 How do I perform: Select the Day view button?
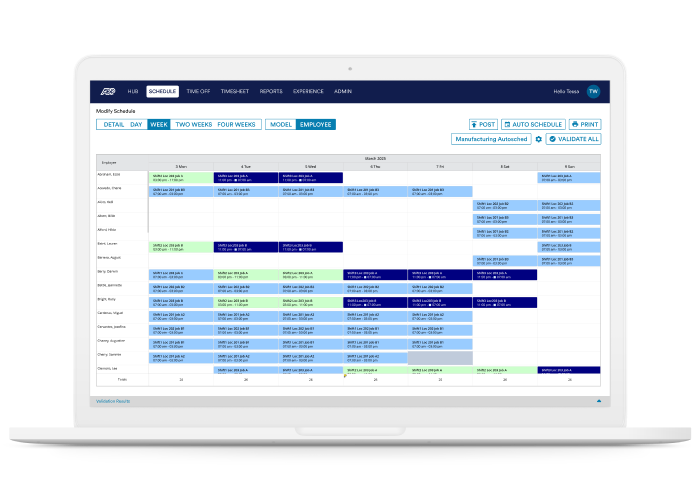(x=136, y=125)
